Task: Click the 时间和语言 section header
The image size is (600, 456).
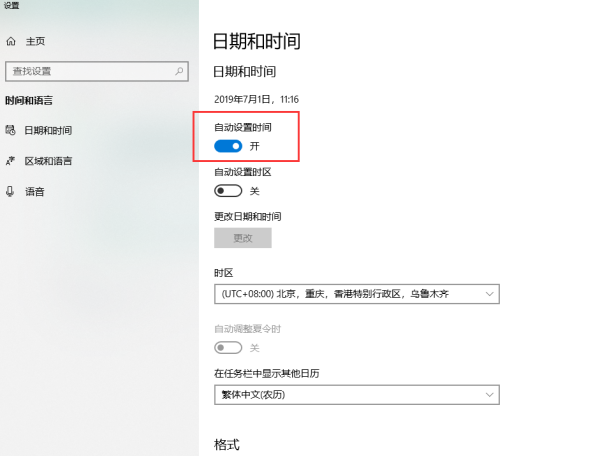Action: (30, 100)
